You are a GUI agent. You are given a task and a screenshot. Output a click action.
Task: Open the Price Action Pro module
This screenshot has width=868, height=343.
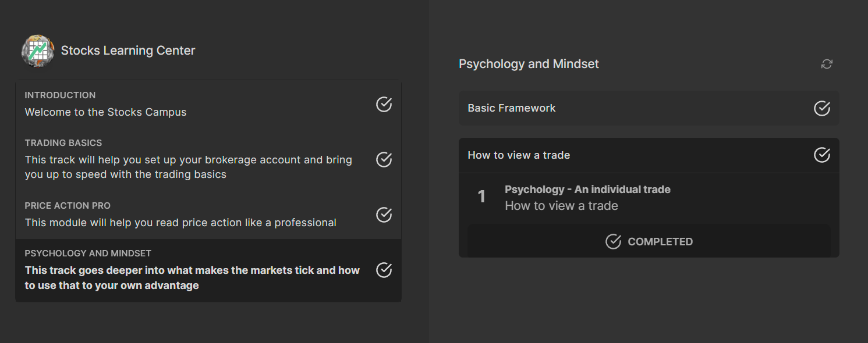tap(180, 222)
